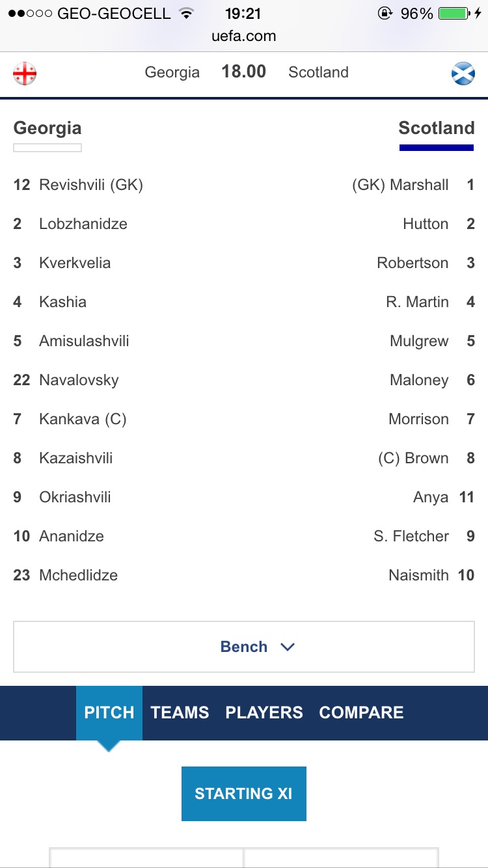Select the Georgia team heading
488x868 pixels.
click(47, 128)
